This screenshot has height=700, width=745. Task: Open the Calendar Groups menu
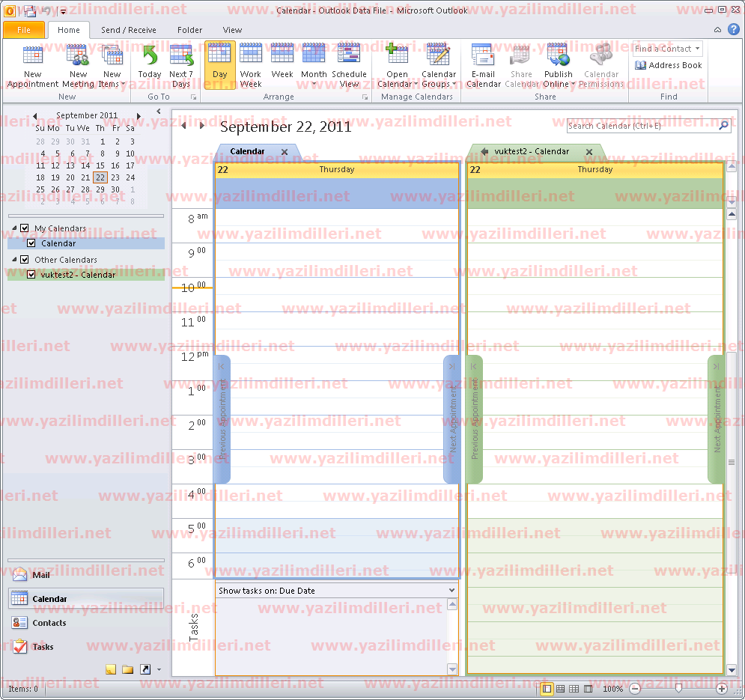coord(439,67)
